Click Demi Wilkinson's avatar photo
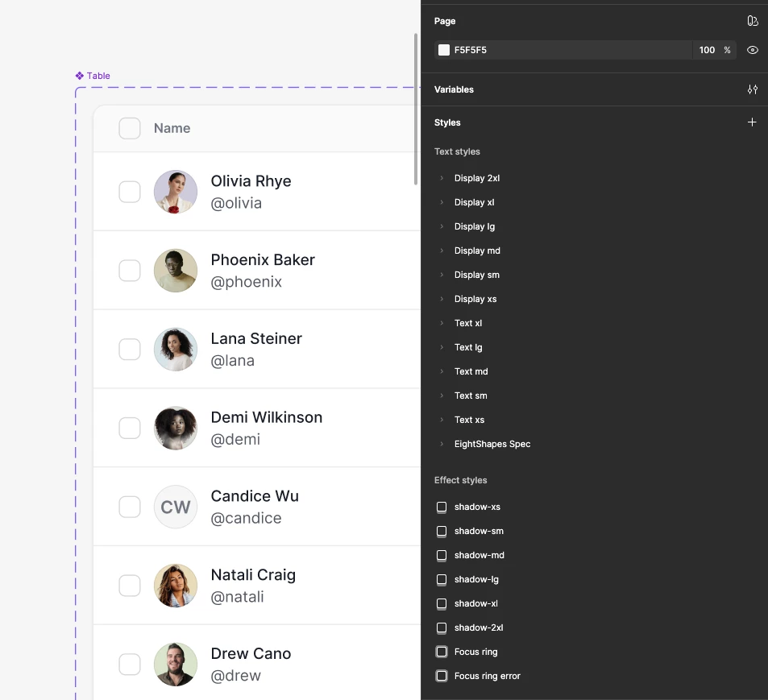The width and height of the screenshot is (768, 700). (x=176, y=429)
